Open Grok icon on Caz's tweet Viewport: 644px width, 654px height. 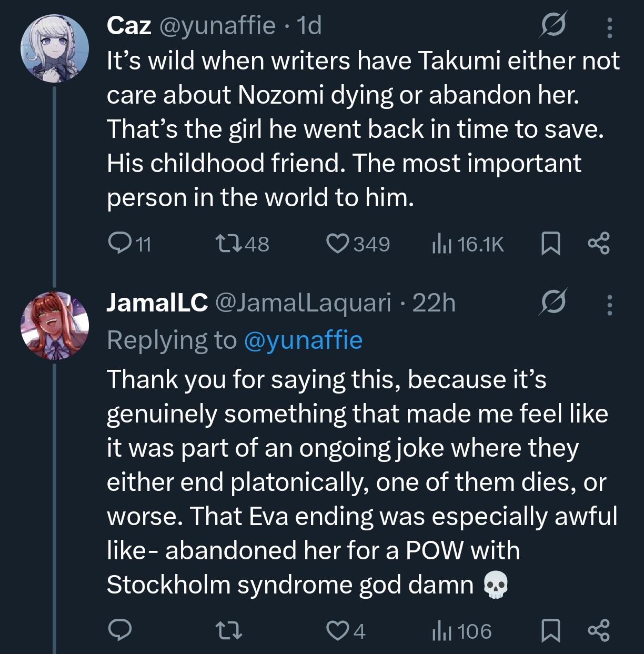coord(552,25)
